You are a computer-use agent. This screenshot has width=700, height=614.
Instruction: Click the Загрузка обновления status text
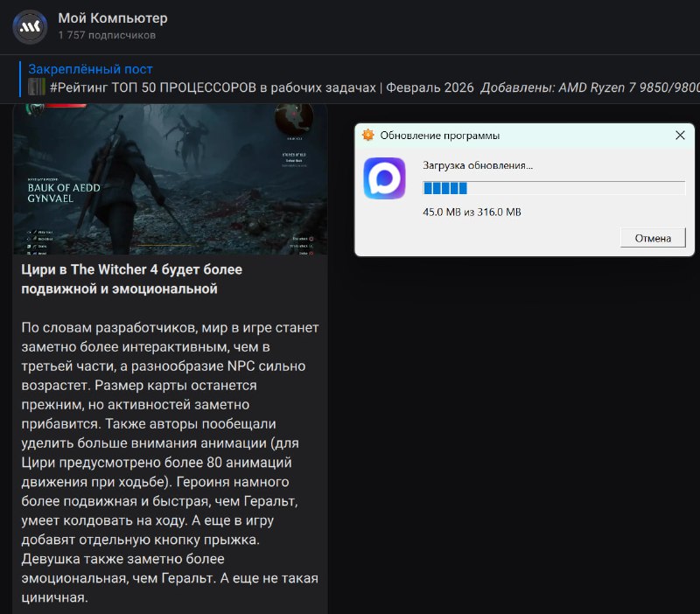pos(478,165)
